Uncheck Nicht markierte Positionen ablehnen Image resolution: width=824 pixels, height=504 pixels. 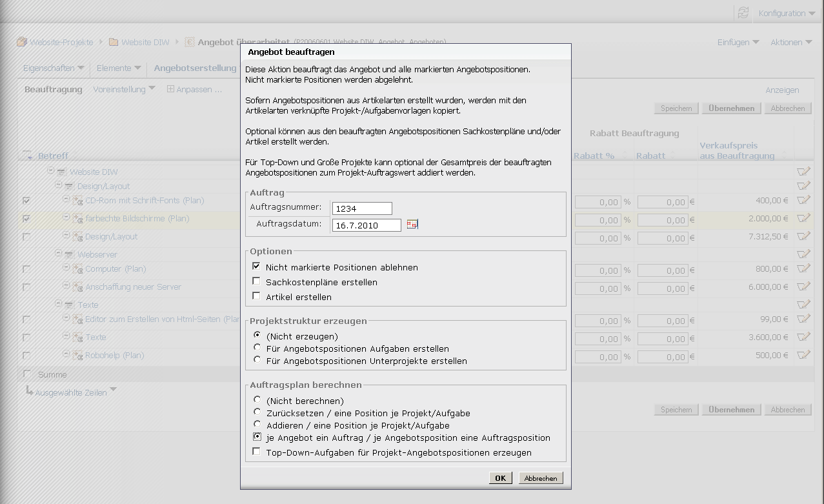257,267
